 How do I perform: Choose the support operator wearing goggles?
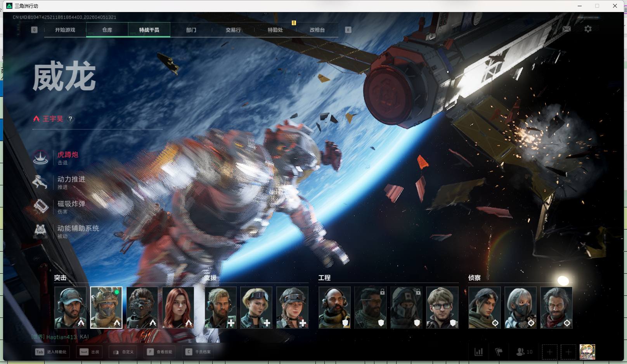256,307
